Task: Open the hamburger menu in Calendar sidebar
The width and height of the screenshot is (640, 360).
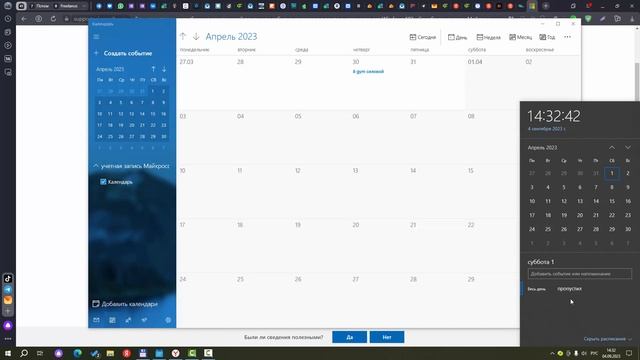Action: [96, 37]
